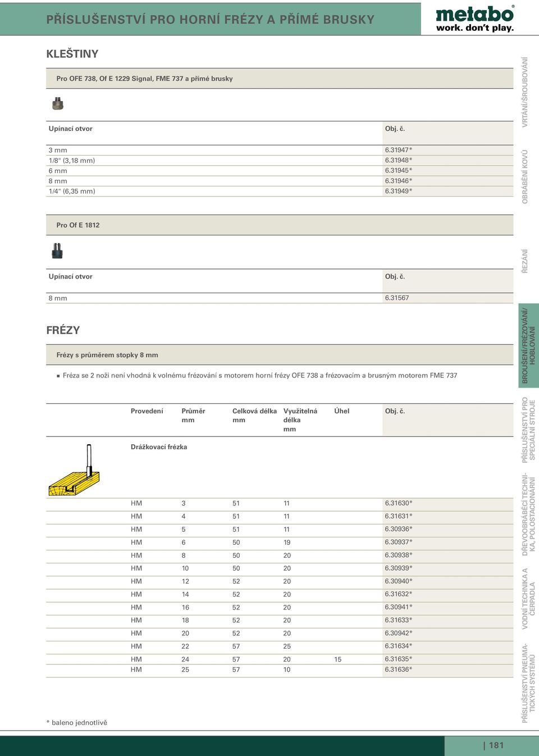Select the '1/4" (6,35 mm)' row label
The height and width of the screenshot is (756, 539).
[72, 192]
